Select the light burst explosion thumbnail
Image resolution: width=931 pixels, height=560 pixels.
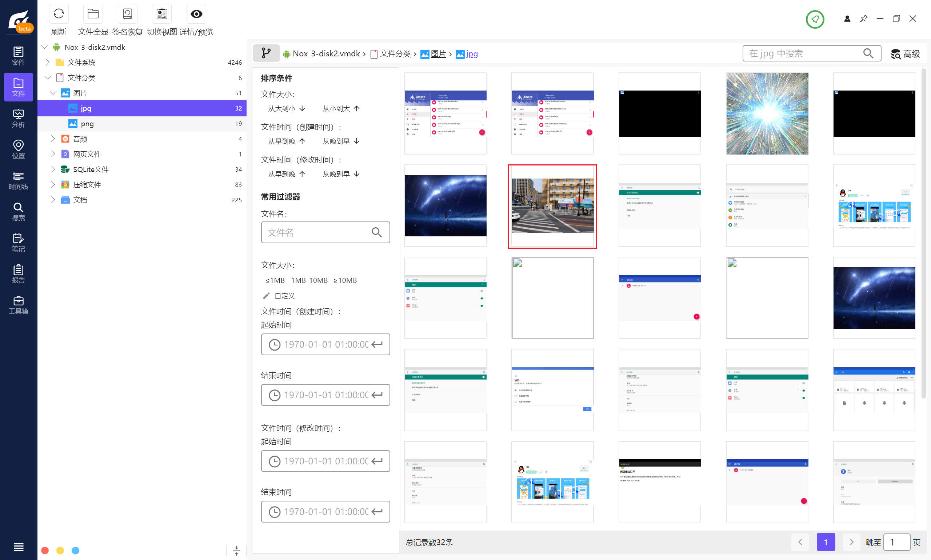(x=767, y=113)
